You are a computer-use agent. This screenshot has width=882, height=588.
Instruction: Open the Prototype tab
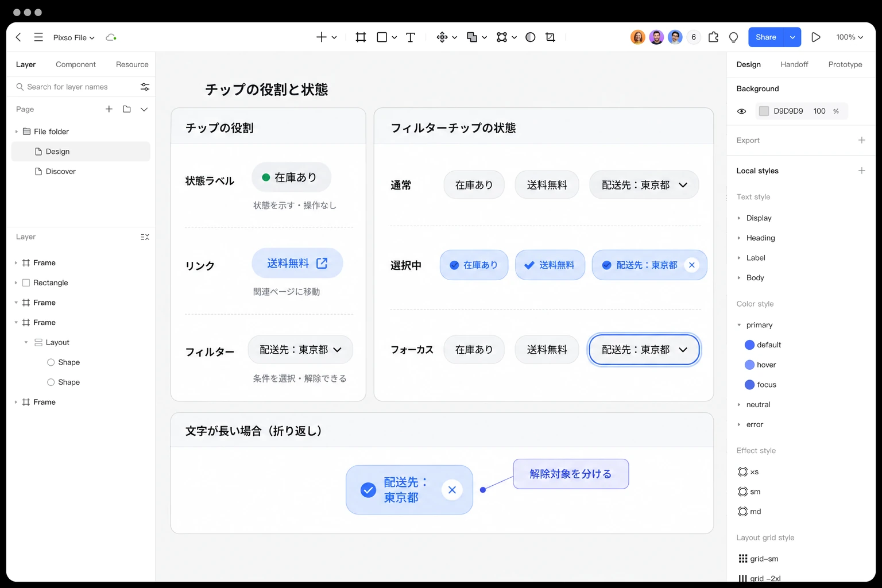[845, 64]
